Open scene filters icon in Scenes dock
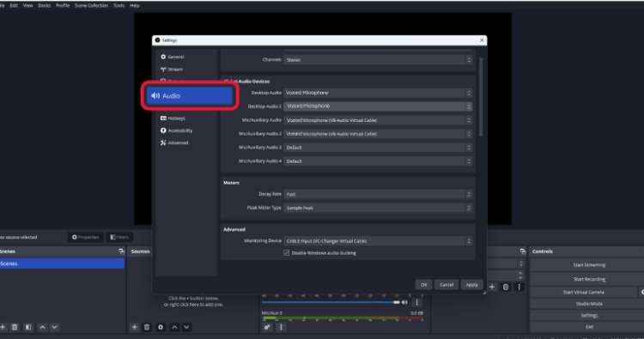Screen dimensions: 644x339 (28, 327)
